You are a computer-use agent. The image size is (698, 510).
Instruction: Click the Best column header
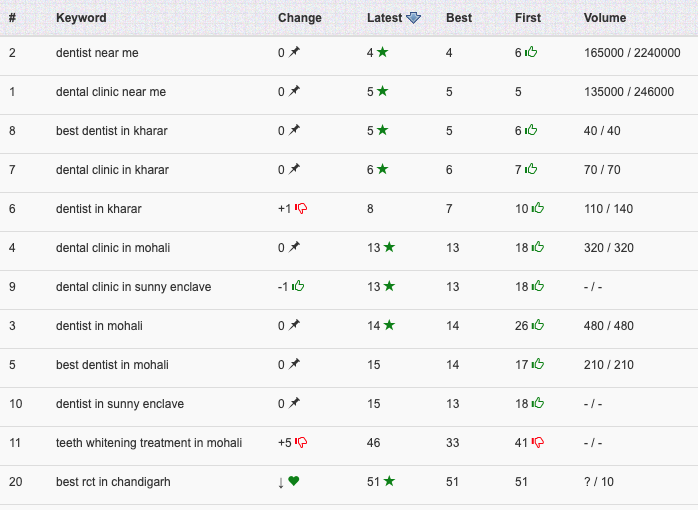[x=459, y=18]
